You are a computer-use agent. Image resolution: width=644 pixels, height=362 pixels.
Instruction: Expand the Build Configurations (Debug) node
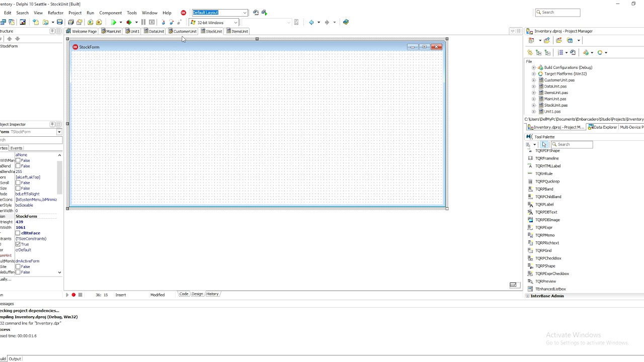533,67
